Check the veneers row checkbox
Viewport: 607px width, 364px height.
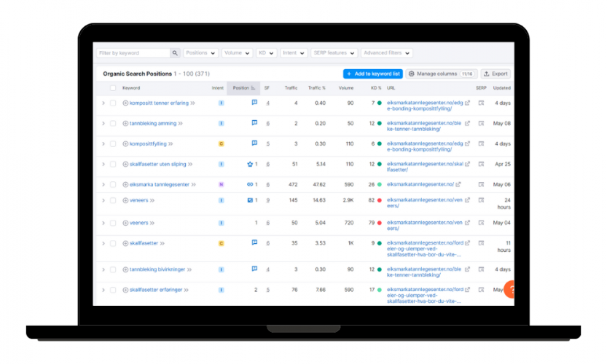(x=113, y=200)
